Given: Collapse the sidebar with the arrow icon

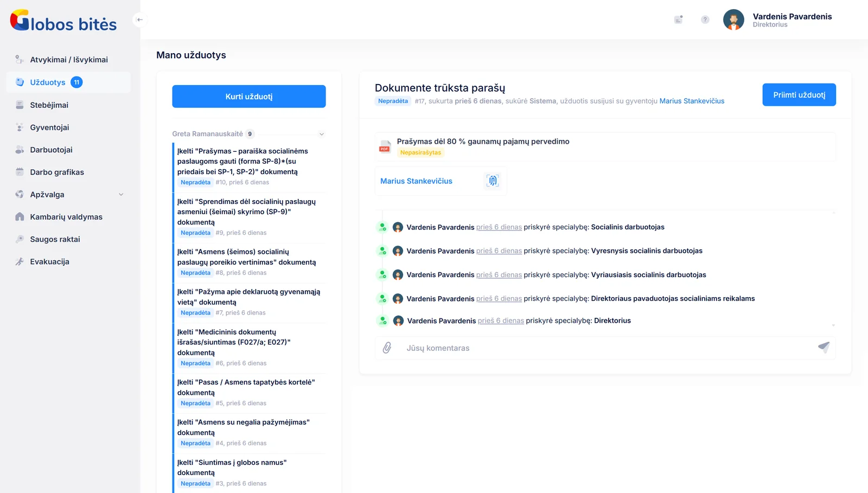Looking at the screenshot, I should pos(139,20).
